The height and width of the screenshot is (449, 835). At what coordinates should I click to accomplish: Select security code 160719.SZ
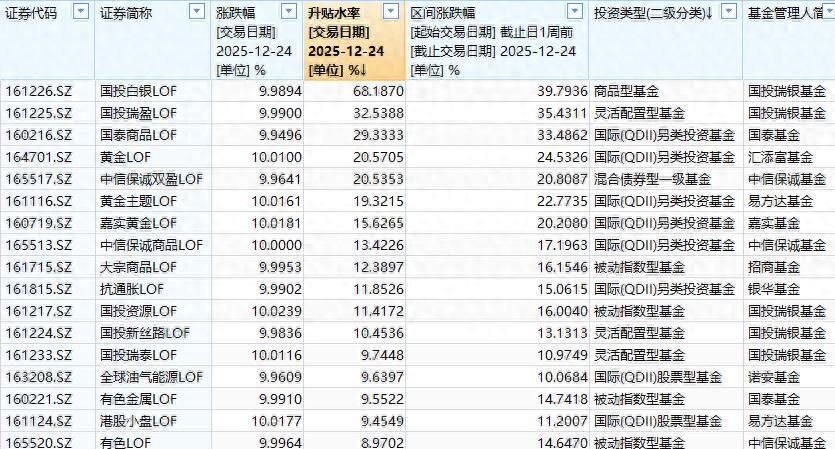pyautogui.click(x=38, y=223)
